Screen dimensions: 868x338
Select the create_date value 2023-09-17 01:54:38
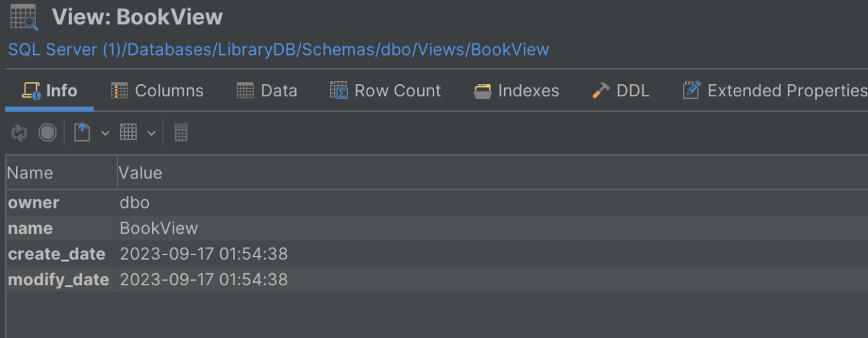[x=493, y=254]
